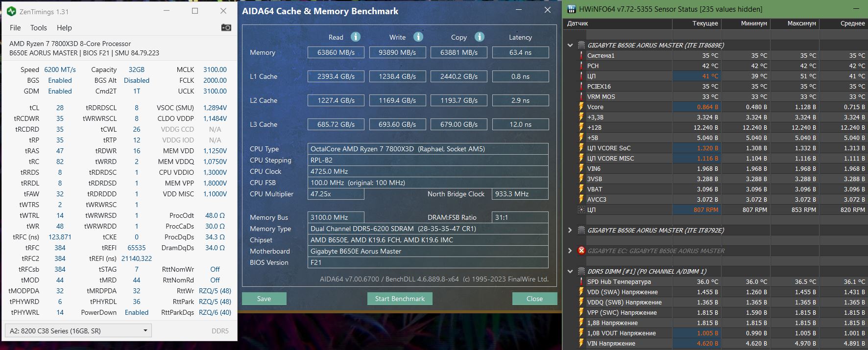Collapse the DDR5 DIMM [#1] sensor group
This screenshot has width=868, height=350.
570,271
